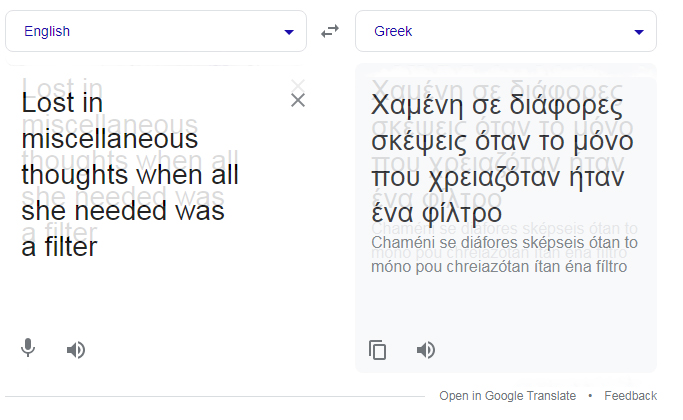Place cursor at 'a filter' in source text
683x420 pixels.
(60, 247)
